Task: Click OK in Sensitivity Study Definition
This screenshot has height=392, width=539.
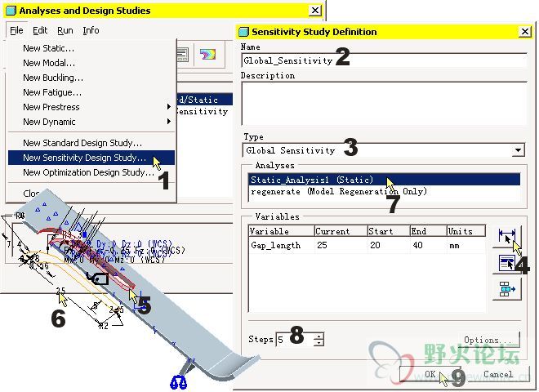Action: (430, 374)
